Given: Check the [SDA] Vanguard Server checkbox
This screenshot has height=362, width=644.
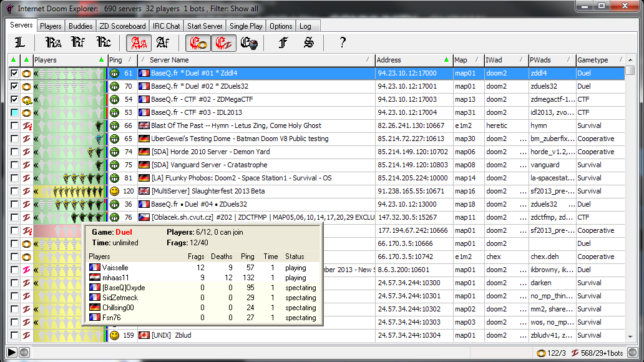Looking at the screenshot, I should click(14, 165).
